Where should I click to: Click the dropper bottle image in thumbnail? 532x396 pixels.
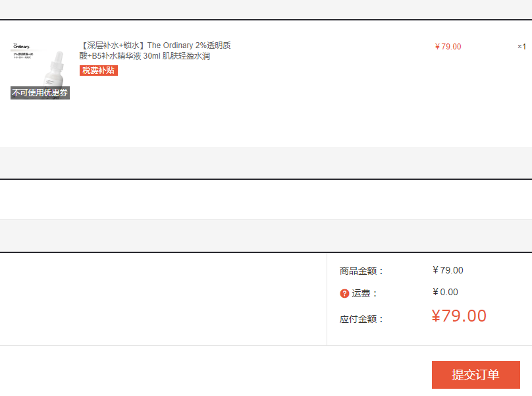click(x=55, y=70)
